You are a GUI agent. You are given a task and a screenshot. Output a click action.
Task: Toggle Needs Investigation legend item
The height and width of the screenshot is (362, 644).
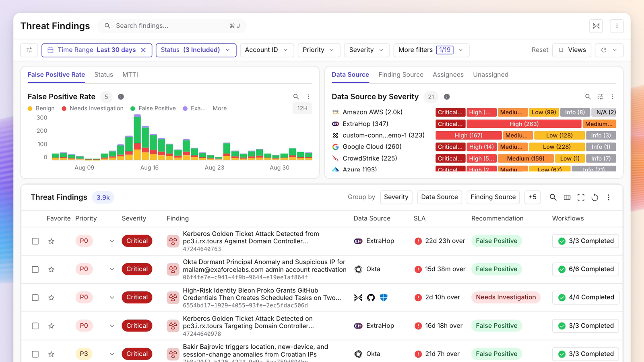point(93,109)
